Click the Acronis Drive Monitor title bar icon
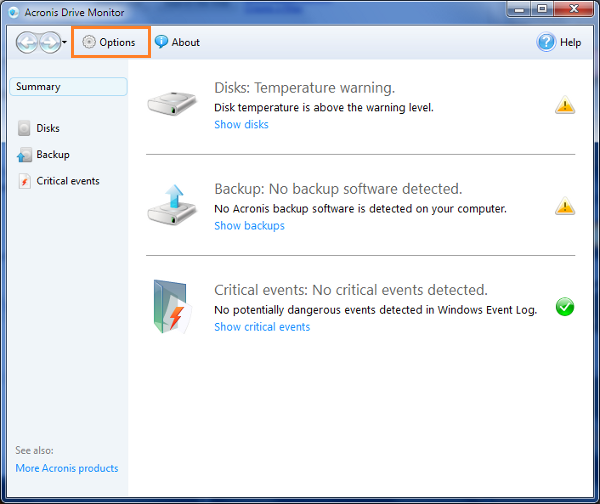600x504 pixels. click(13, 13)
